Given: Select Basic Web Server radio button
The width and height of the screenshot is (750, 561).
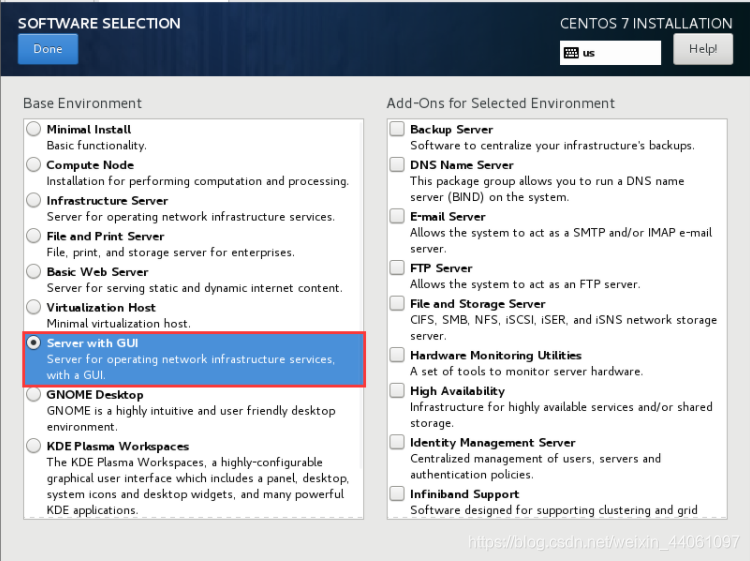Looking at the screenshot, I should tap(33, 271).
